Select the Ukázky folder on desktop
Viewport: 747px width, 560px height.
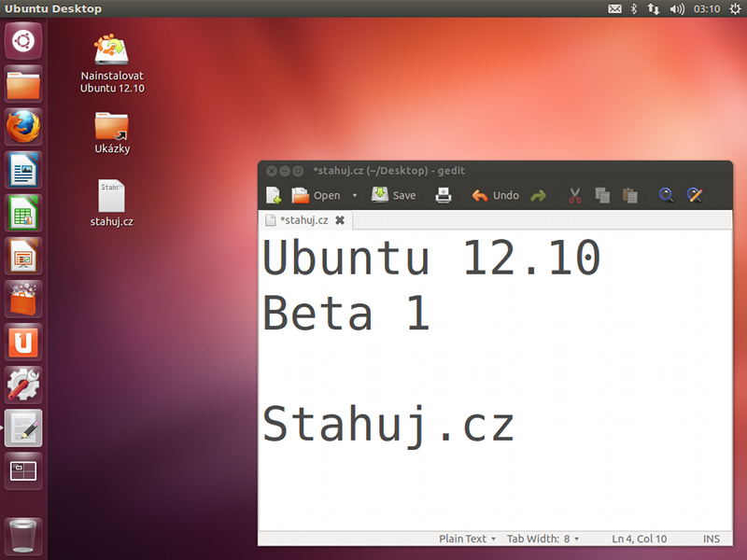[x=112, y=133]
